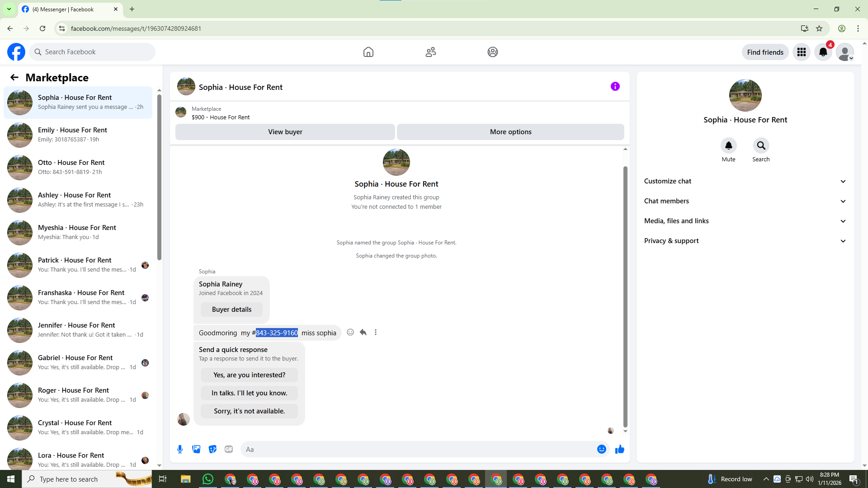Click the Find friends button
The height and width of the screenshot is (488, 868).
765,52
